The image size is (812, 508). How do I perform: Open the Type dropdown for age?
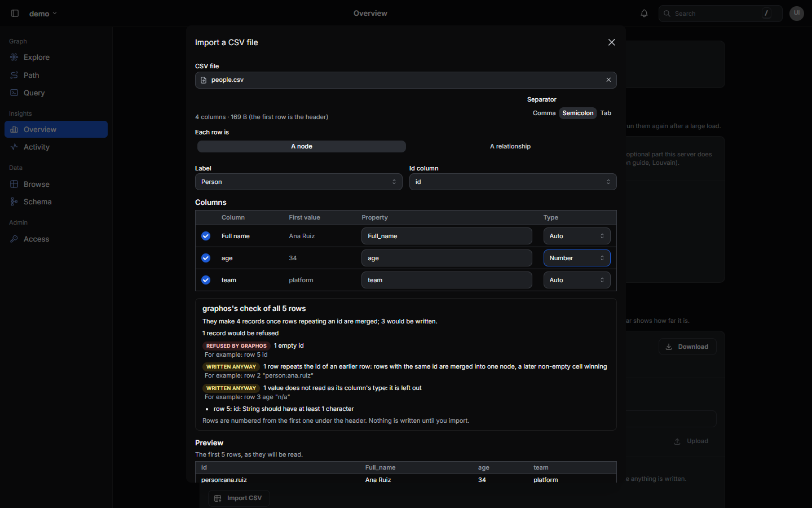pos(577,258)
